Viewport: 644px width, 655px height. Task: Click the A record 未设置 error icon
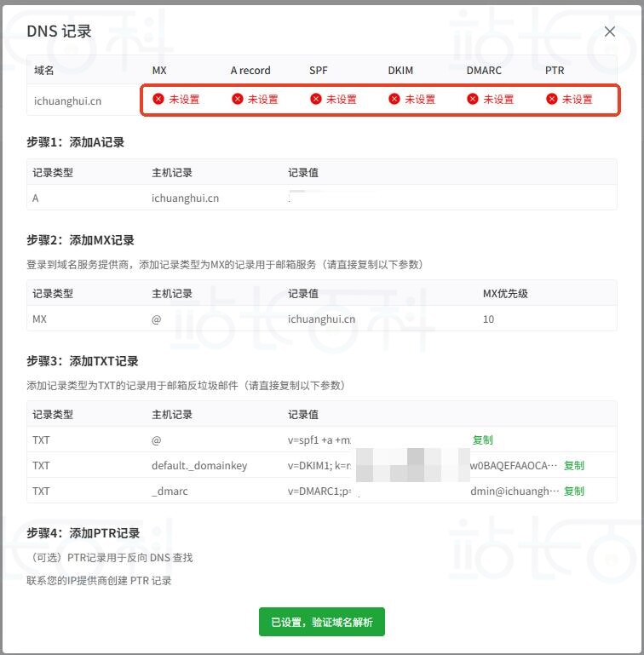238,99
